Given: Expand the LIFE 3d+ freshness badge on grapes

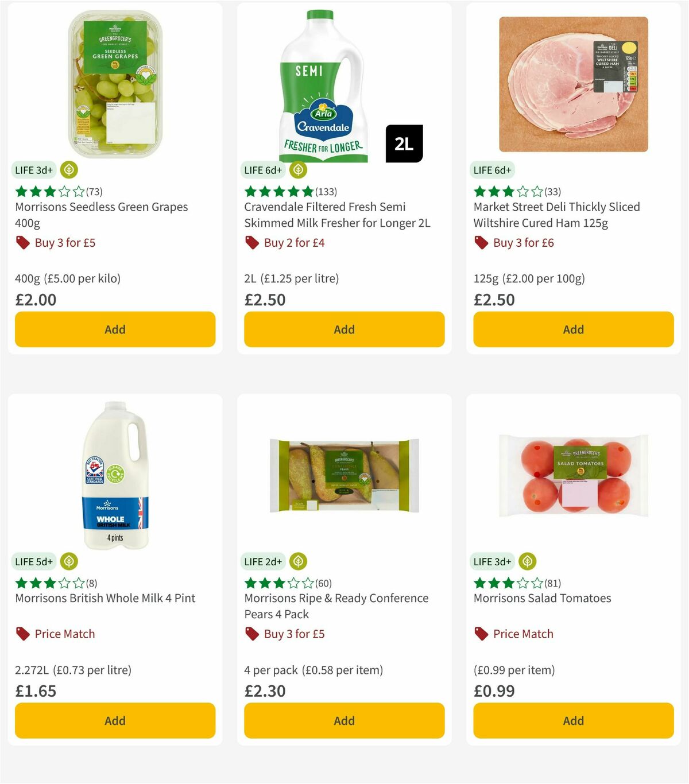Looking at the screenshot, I should pos(33,170).
